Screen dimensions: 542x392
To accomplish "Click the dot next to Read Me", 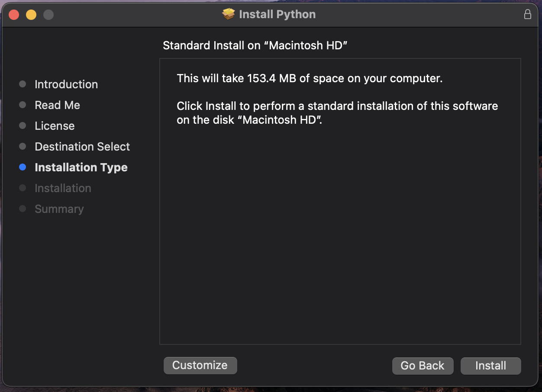I will click(x=22, y=105).
